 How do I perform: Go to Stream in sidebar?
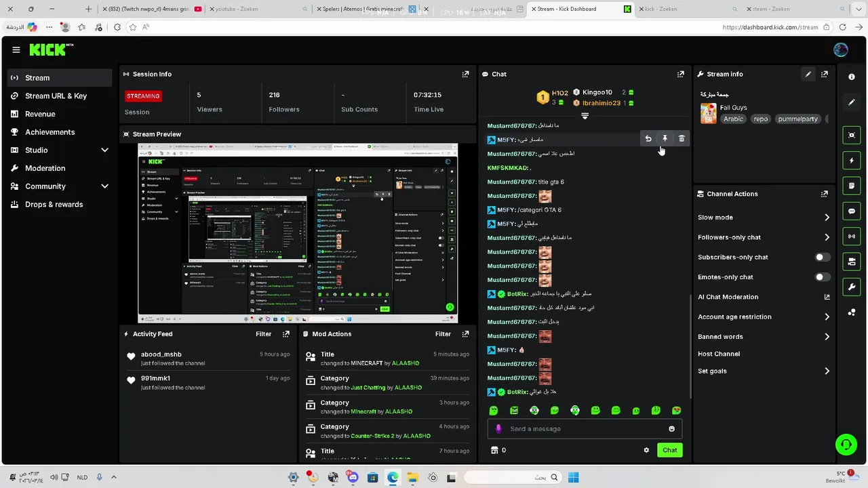click(60, 78)
